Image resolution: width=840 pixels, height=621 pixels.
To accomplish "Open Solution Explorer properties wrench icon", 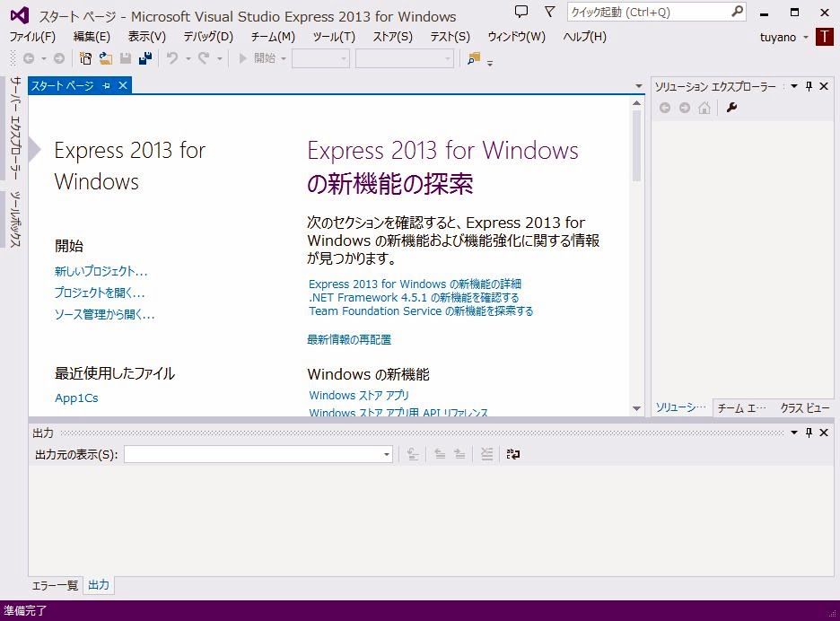I will click(731, 108).
